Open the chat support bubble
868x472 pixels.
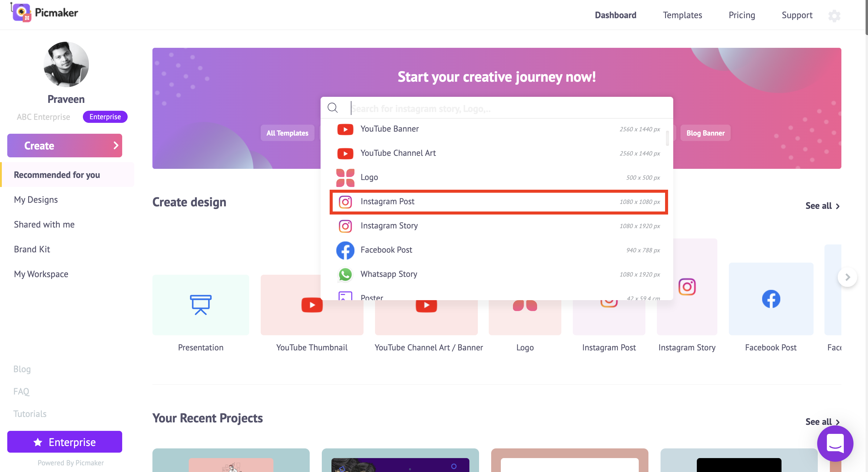click(835, 443)
